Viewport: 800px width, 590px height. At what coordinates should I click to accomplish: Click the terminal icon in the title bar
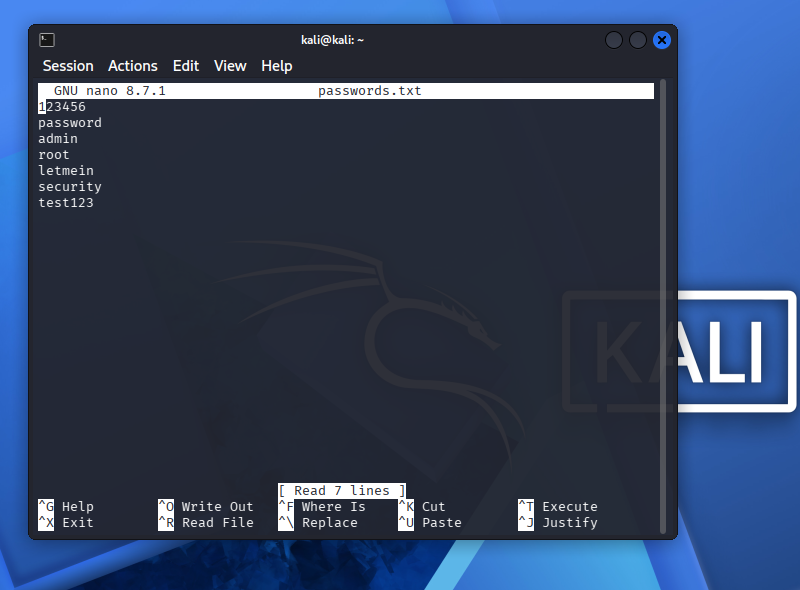pos(47,40)
